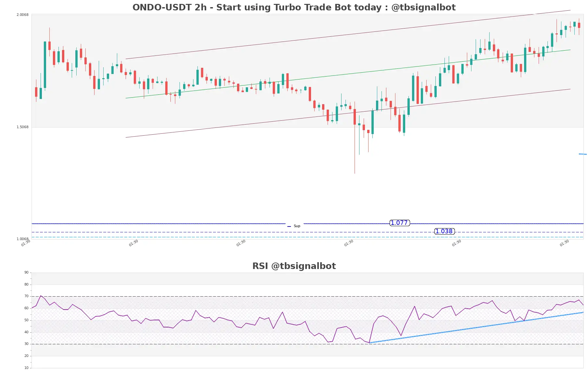Viewport: 588px width, 392px height.
Task: Click the RSI 60 axis label
Action: point(26,308)
